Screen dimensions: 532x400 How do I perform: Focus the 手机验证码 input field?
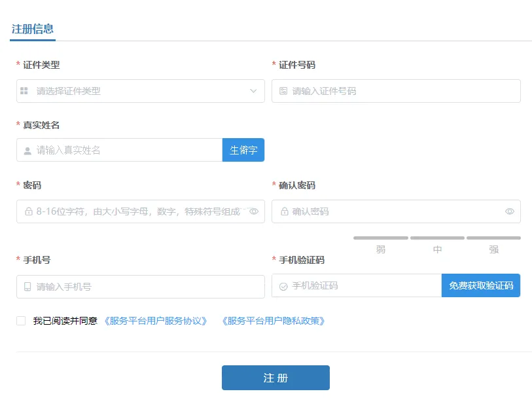tap(357, 285)
